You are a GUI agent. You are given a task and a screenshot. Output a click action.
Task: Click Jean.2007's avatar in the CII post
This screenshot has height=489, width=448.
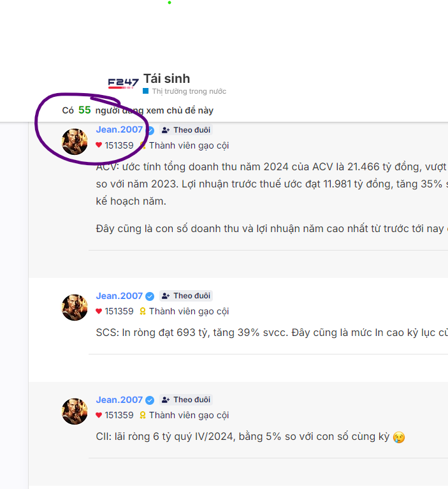click(x=75, y=411)
